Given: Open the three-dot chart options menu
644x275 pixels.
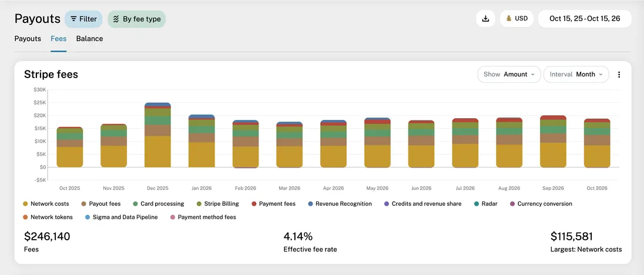Looking at the screenshot, I should 619,74.
